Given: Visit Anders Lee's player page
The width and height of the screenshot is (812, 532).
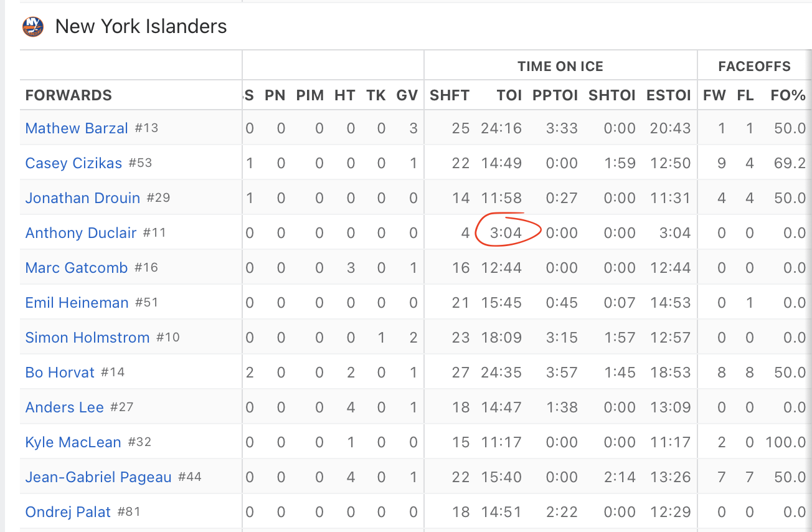Looking at the screenshot, I should (x=65, y=407).
